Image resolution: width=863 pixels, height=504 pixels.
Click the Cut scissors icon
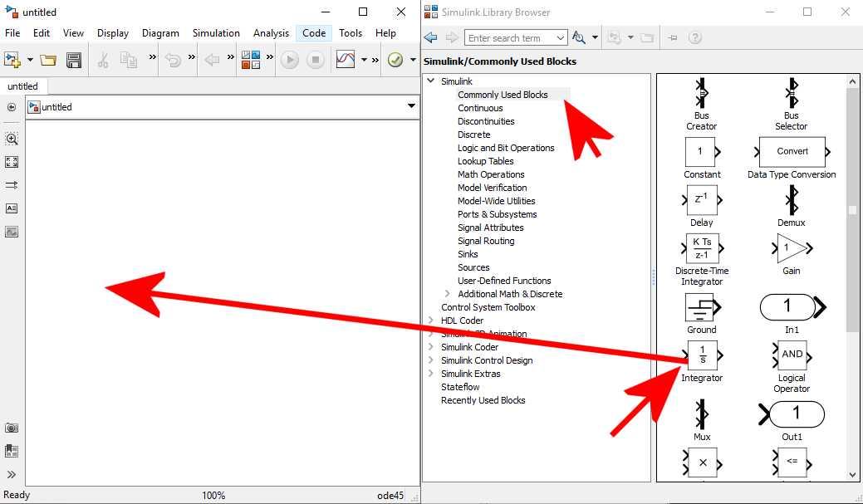point(103,60)
